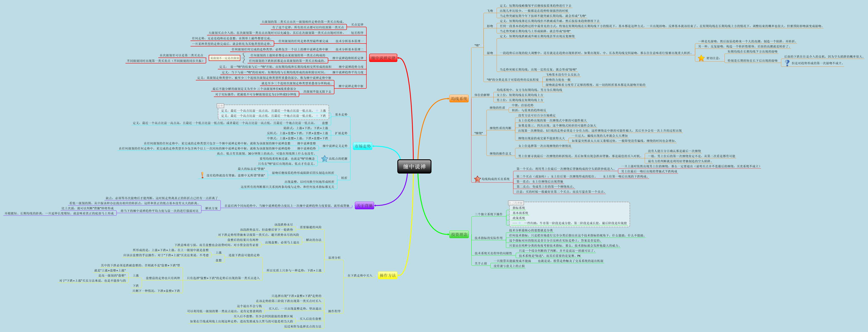Toggle the branch circle next to 缠中说禅趋势

(x=295, y=148)
